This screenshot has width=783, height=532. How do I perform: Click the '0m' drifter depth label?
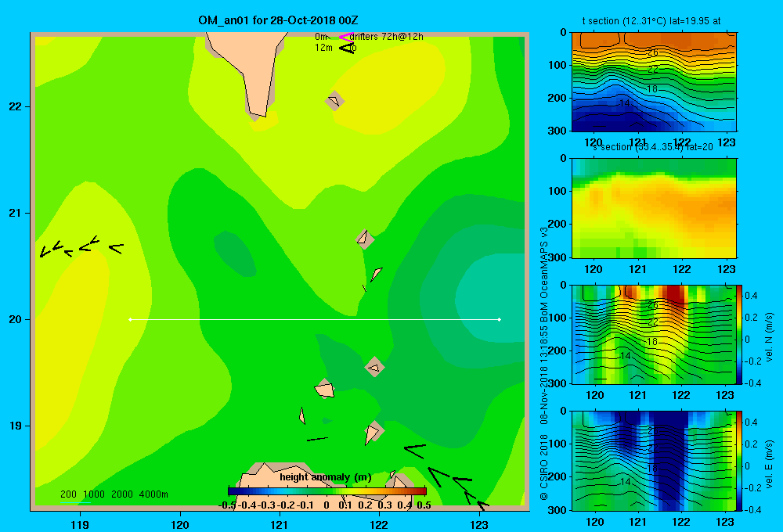click(x=321, y=37)
